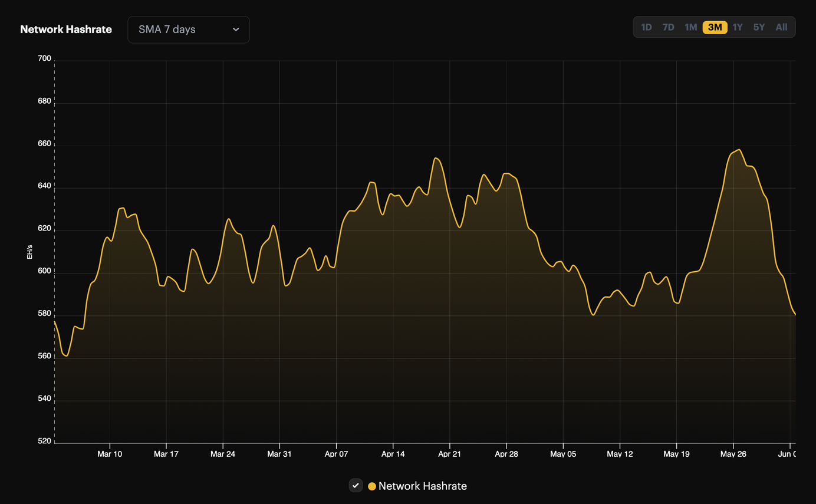The height and width of the screenshot is (504, 816).
Task: Click the highlighted 3M range button
Action: 715,27
